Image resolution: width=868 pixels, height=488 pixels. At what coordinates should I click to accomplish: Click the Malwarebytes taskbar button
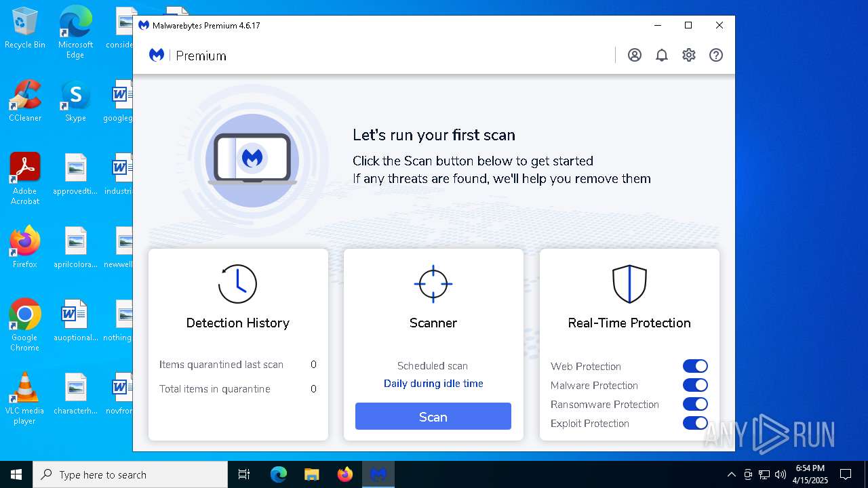[378, 474]
